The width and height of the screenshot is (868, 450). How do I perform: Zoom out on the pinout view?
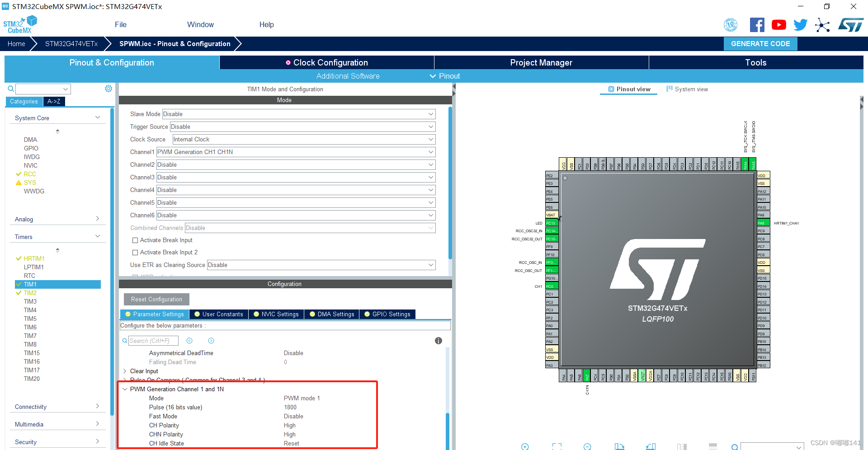(587, 447)
